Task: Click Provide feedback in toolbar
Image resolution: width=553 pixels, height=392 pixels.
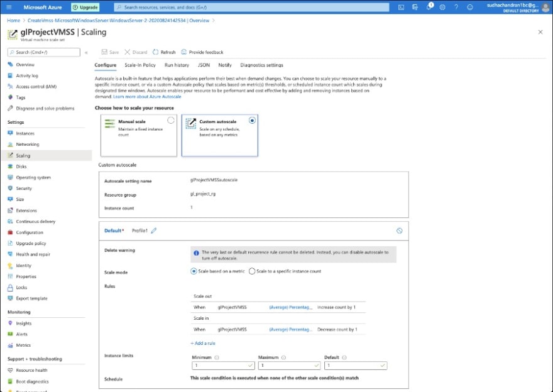Action: tap(202, 52)
